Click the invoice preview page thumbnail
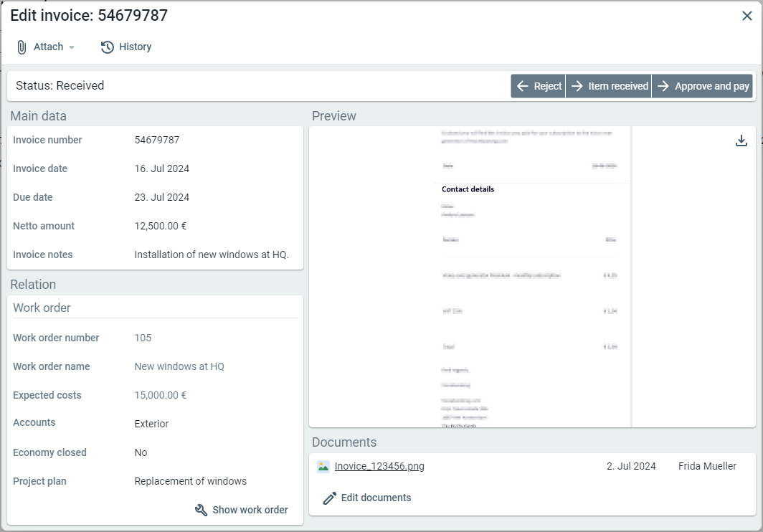The width and height of the screenshot is (763, 532). point(529,277)
